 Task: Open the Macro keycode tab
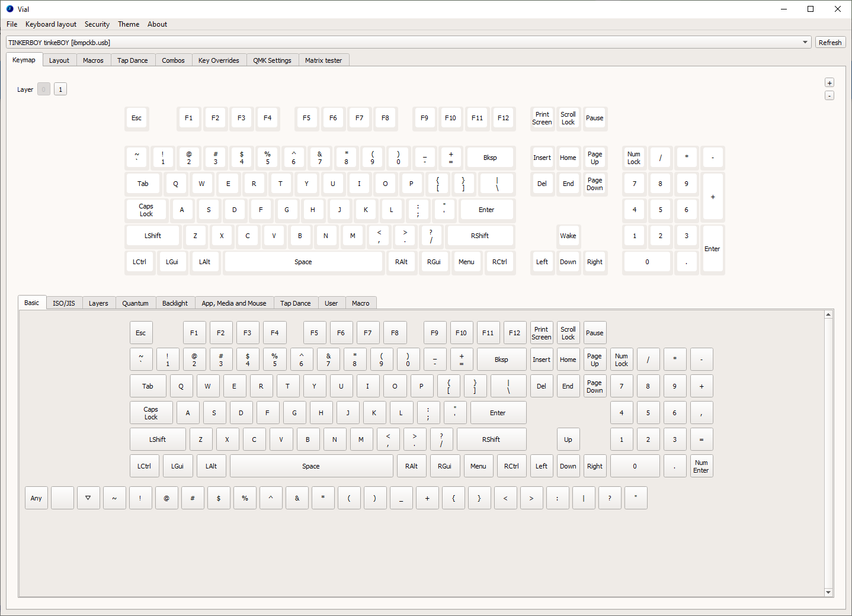361,303
